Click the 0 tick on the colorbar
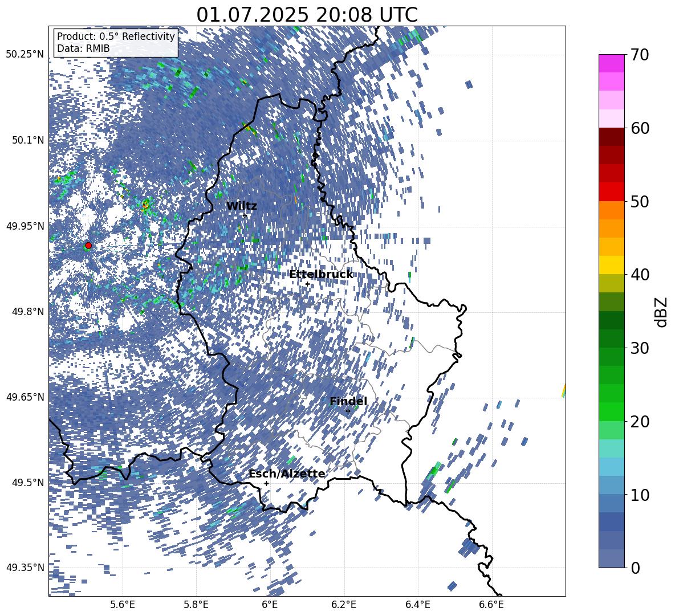The height and width of the screenshot is (616, 675). 635,568
